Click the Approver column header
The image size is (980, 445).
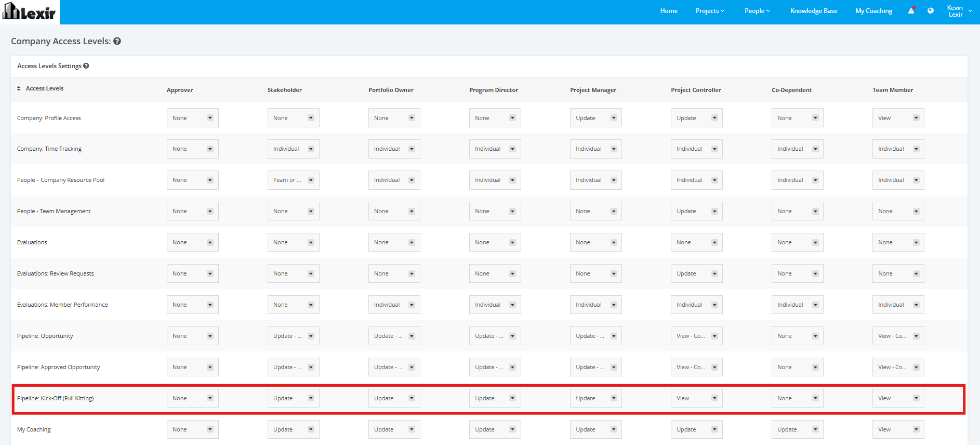[x=180, y=90]
